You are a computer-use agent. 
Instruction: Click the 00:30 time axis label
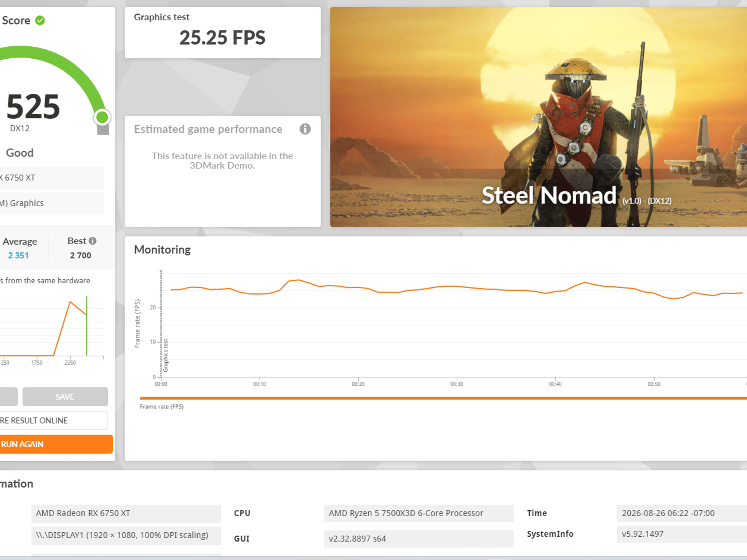[x=457, y=384]
